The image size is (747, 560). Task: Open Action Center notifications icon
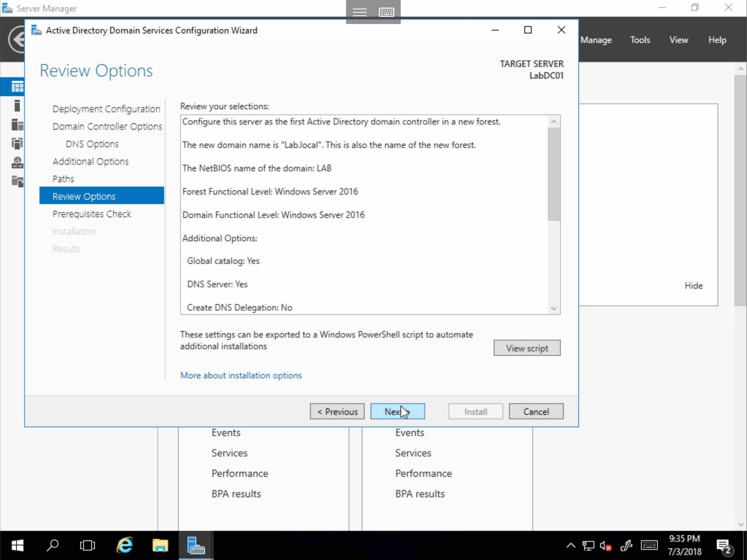725,547
